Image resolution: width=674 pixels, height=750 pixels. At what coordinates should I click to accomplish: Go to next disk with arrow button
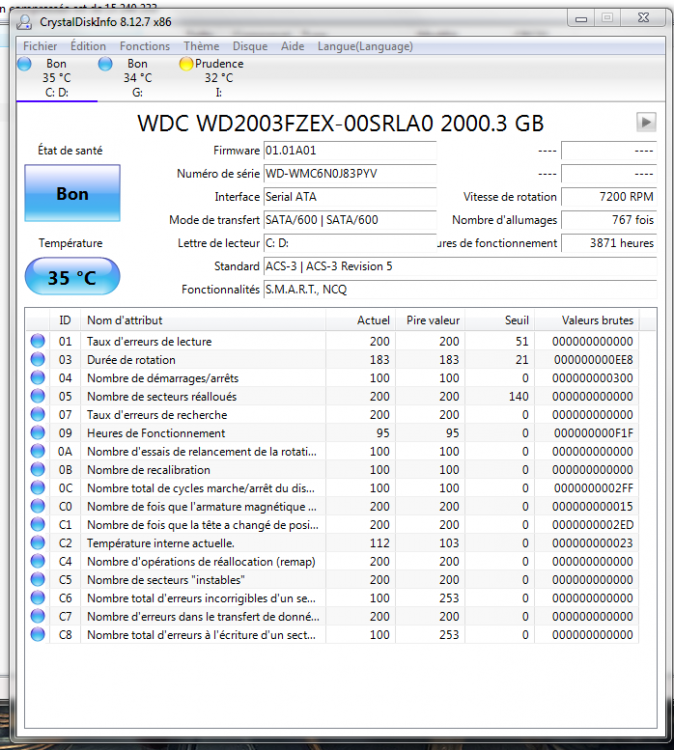pos(646,122)
